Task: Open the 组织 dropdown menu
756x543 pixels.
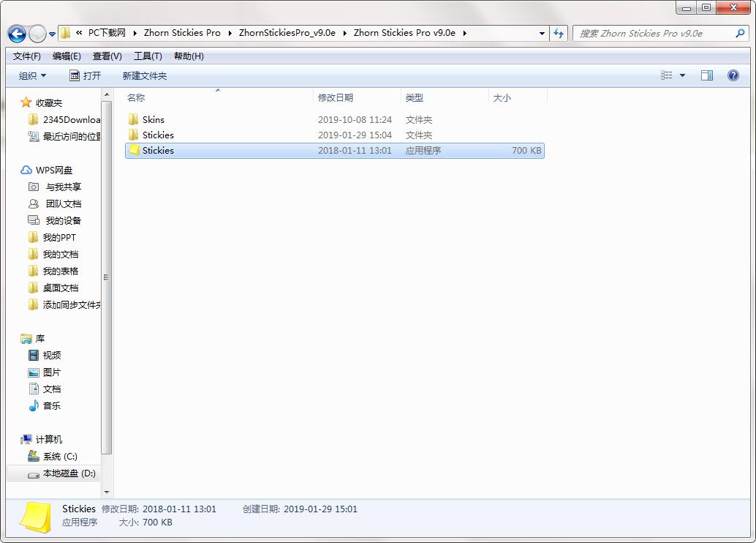Action: 32,76
